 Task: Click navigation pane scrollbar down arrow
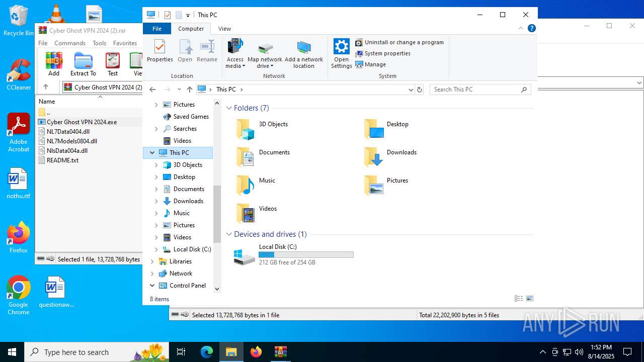click(217, 289)
